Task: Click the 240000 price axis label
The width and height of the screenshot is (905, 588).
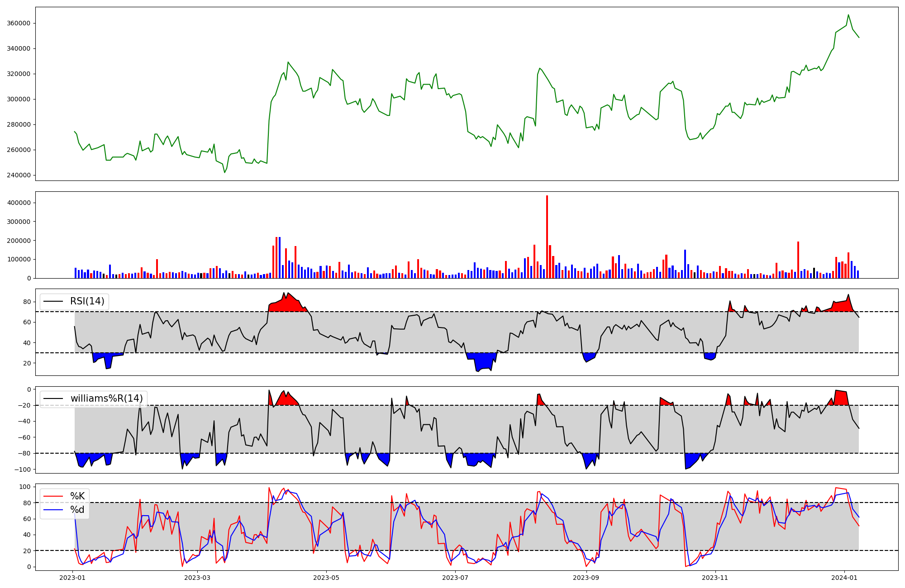Action: click(x=18, y=175)
